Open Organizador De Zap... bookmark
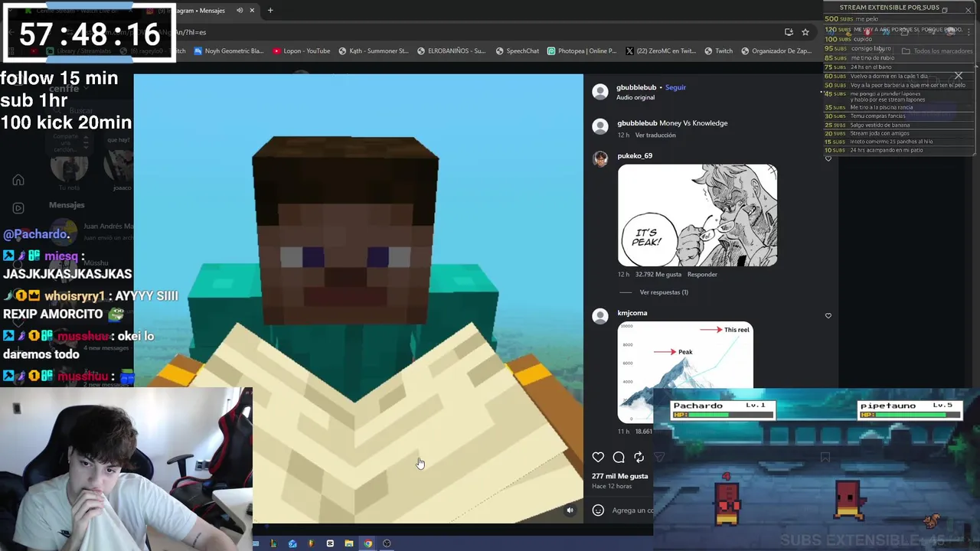The image size is (980, 551). [778, 51]
